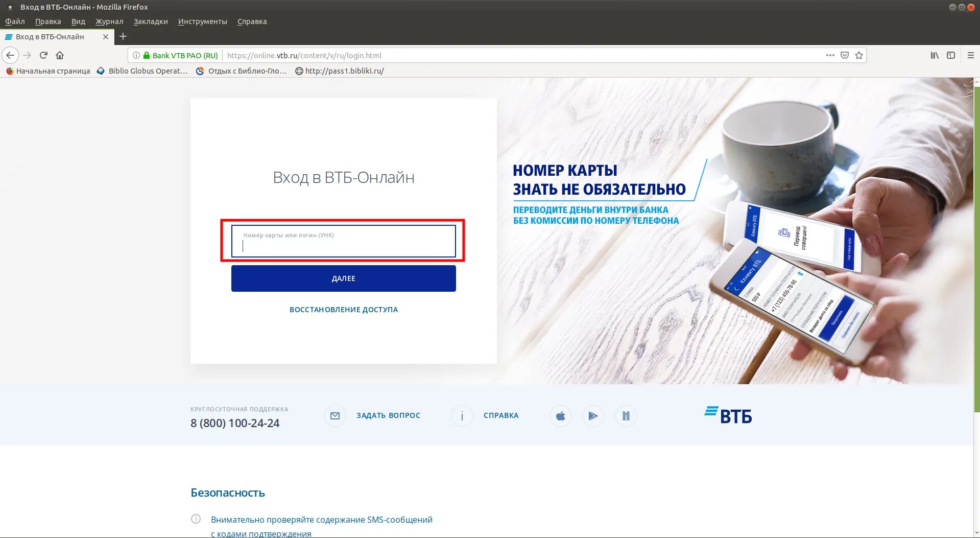Open a new tab with plus button

(x=123, y=36)
